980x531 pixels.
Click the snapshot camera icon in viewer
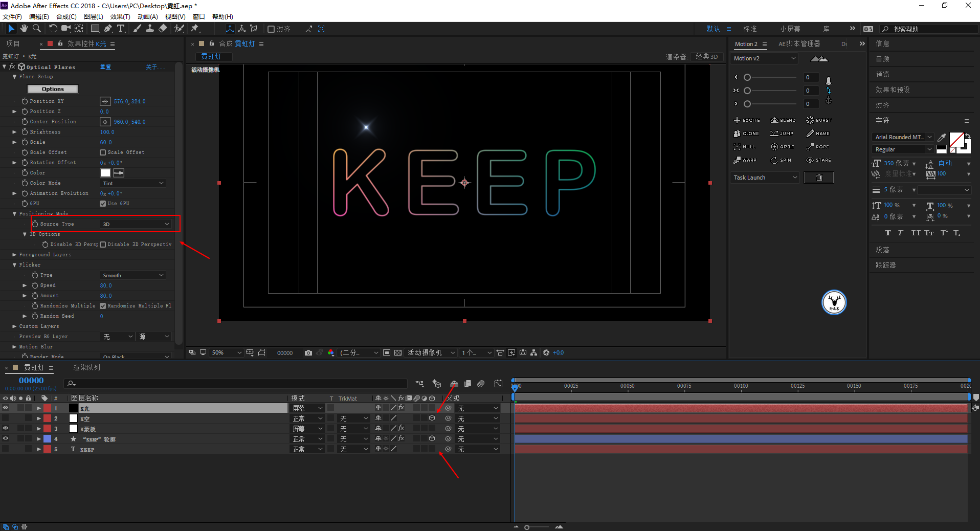click(x=308, y=352)
